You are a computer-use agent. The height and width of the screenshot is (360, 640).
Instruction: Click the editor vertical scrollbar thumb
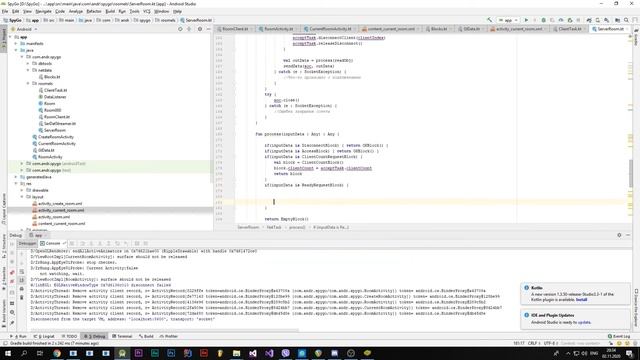(x=631, y=173)
